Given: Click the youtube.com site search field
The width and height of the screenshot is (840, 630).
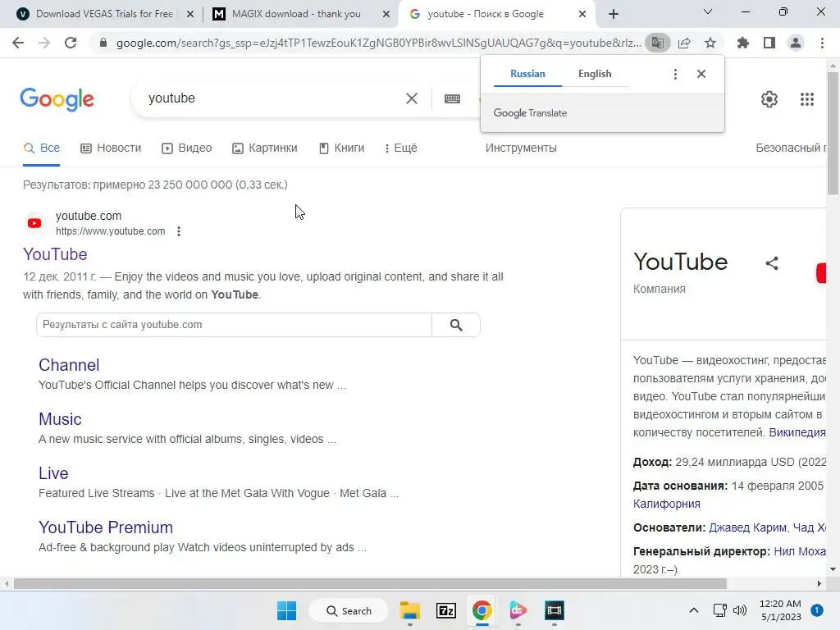Looking at the screenshot, I should (234, 325).
